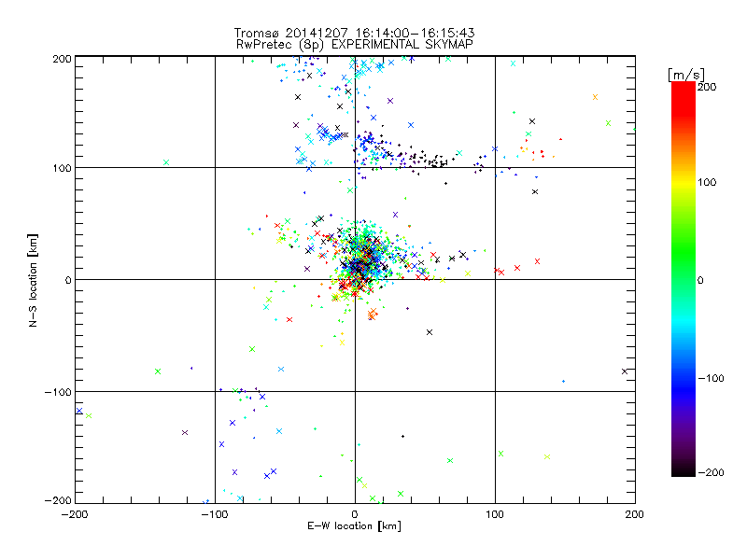Click the Y-axis tick label '100'

tap(62, 169)
